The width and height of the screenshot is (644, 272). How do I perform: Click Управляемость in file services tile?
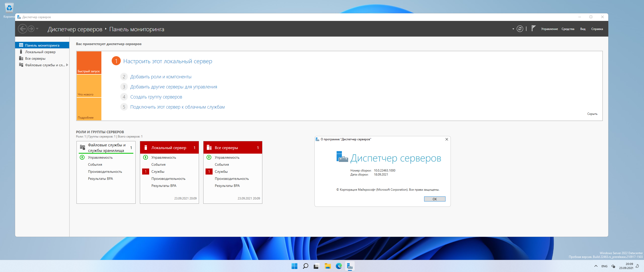pos(100,157)
